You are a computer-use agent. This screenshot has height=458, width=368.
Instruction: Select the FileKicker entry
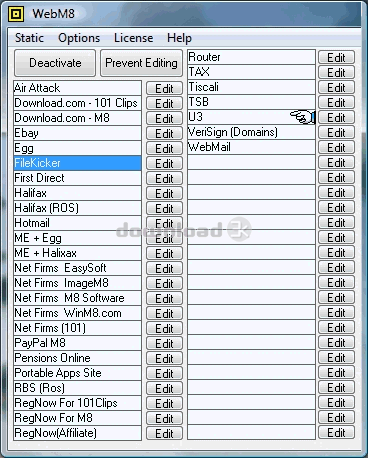point(77,163)
